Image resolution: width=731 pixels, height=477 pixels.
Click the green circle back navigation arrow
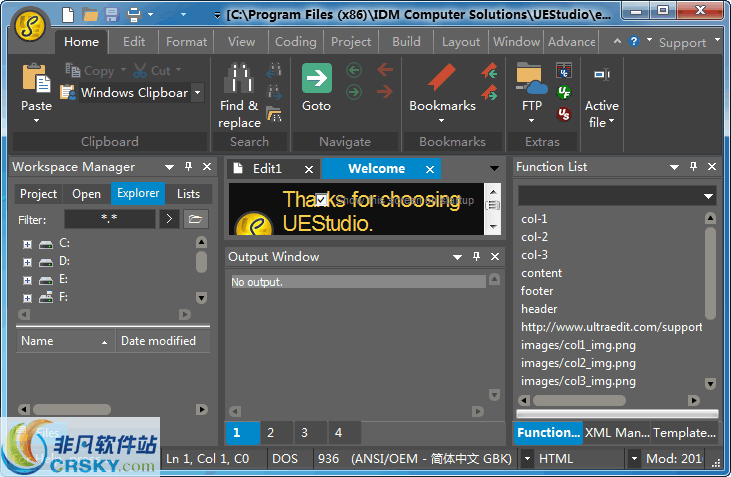(x=354, y=70)
